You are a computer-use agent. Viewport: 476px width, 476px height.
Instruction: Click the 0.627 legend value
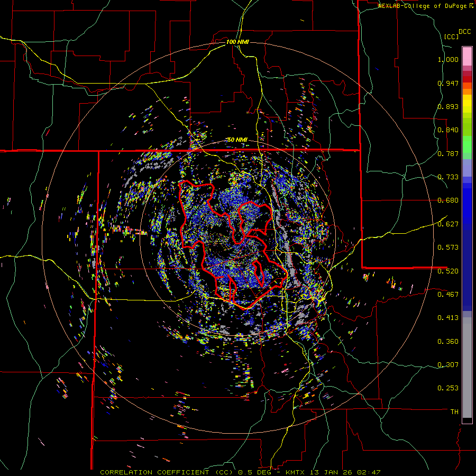tap(448, 224)
